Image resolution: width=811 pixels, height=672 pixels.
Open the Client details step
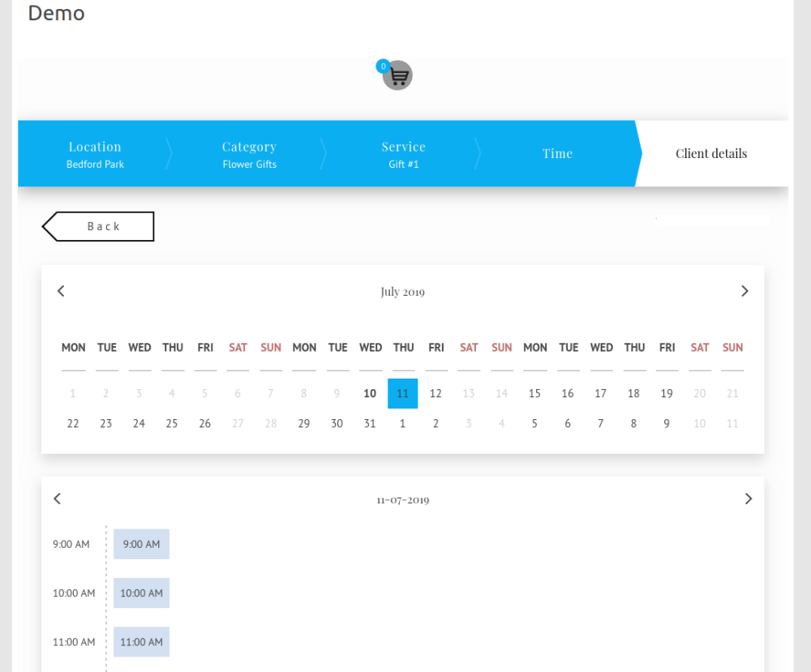(711, 154)
